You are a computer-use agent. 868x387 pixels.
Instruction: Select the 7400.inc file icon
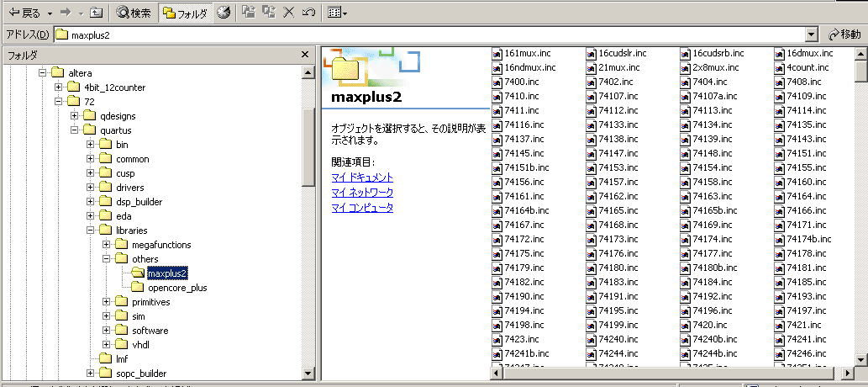point(497,82)
